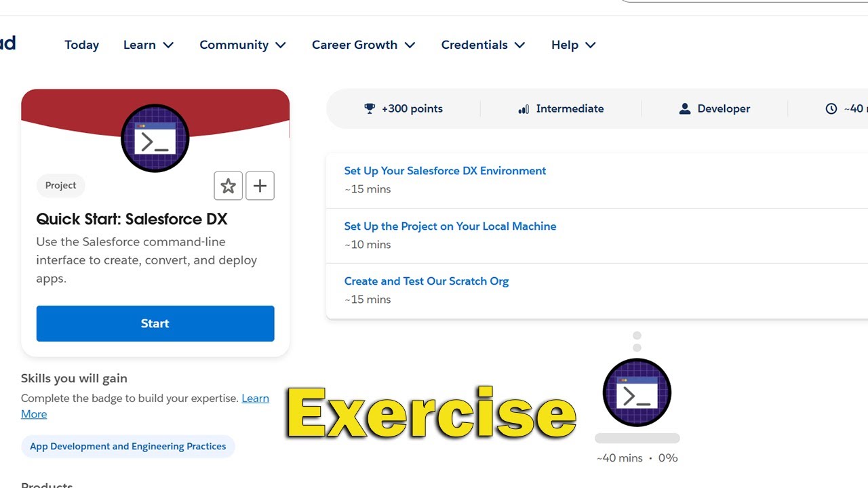This screenshot has height=488, width=868.
Task: Click the blue Start button
Action: tap(155, 323)
